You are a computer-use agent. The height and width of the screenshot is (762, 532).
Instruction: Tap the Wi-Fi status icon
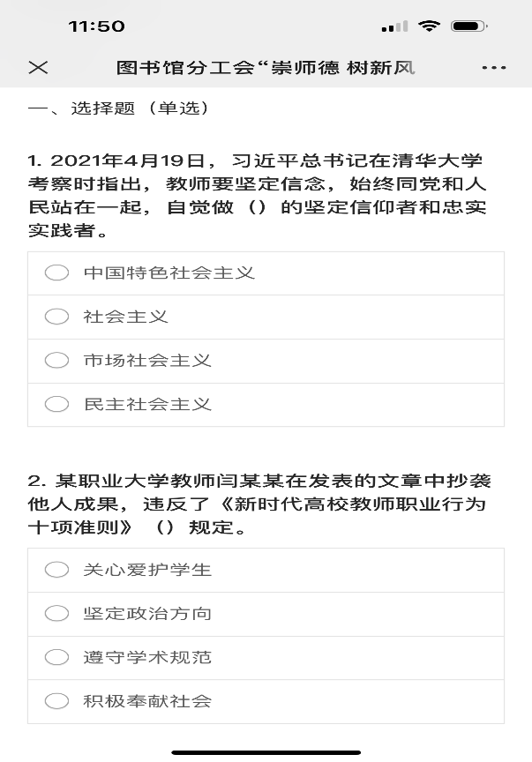[x=430, y=26]
